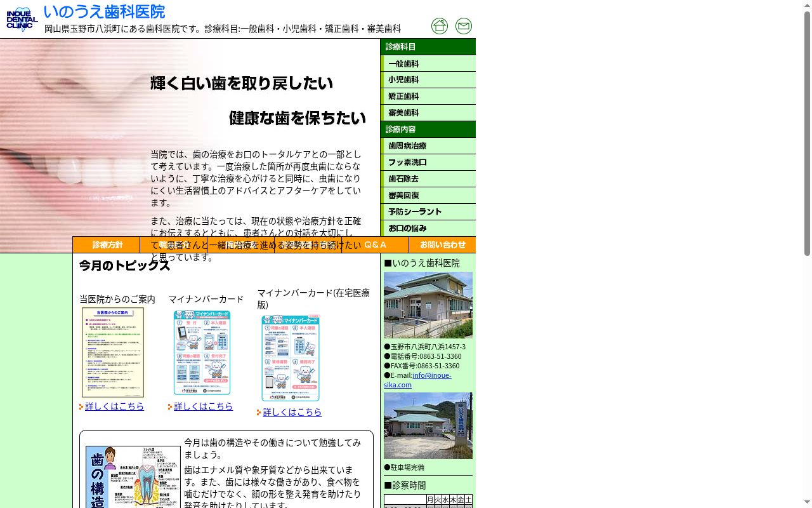The width and height of the screenshot is (812, 508).
Task: Open 歯石除去 menu item
Action: coord(428,179)
